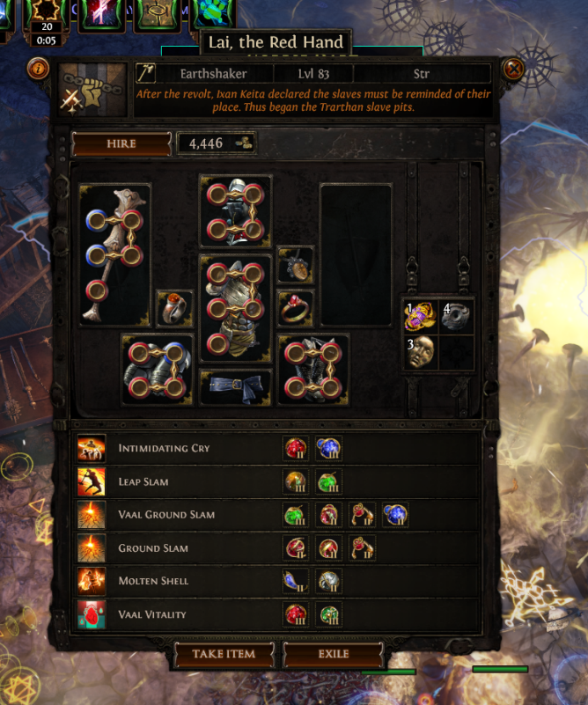Image resolution: width=588 pixels, height=705 pixels.
Task: Click the helmet equipment slot
Action: tap(236, 211)
